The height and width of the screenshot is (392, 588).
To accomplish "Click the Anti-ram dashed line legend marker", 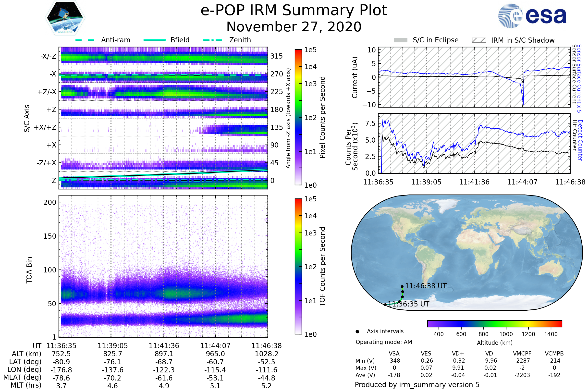I will coord(85,40).
